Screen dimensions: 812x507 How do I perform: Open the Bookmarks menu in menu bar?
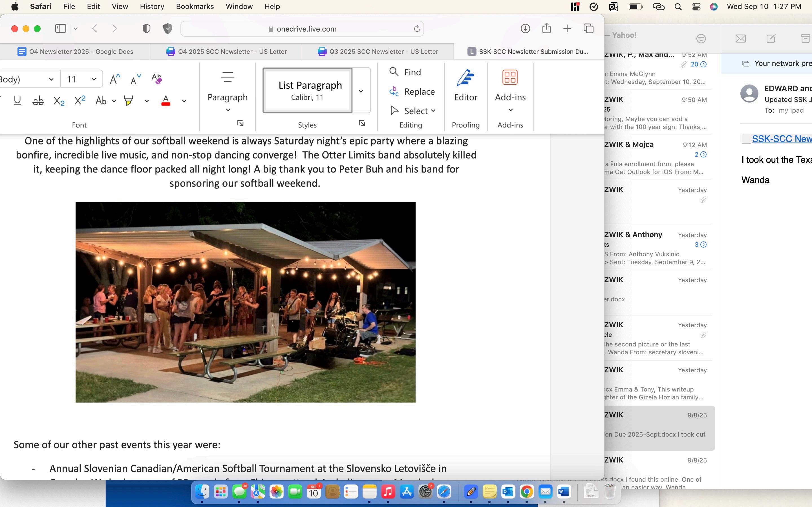coord(195,6)
